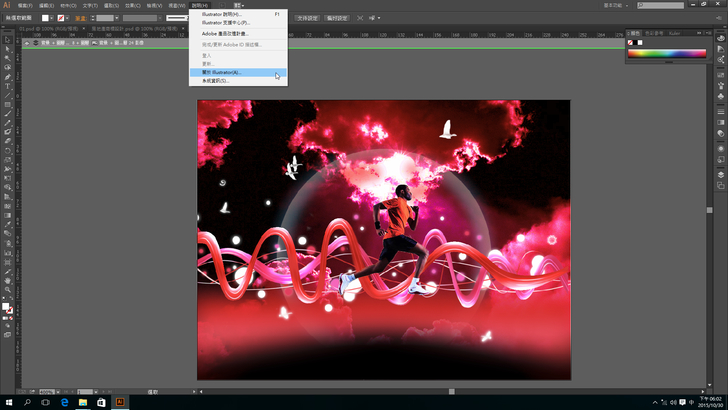Click the Illustrator icon in the taskbar
The image size is (728, 410).
(x=119, y=401)
